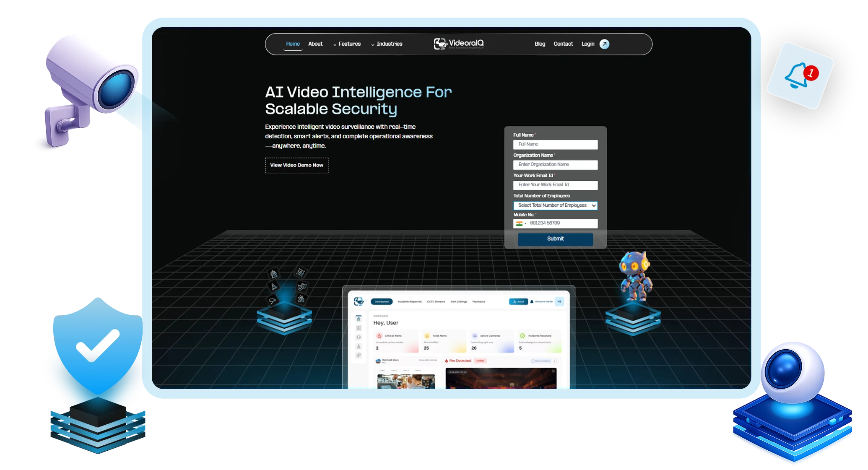
Task: Click the VideoraIQ logo in the navbar
Action: [459, 44]
